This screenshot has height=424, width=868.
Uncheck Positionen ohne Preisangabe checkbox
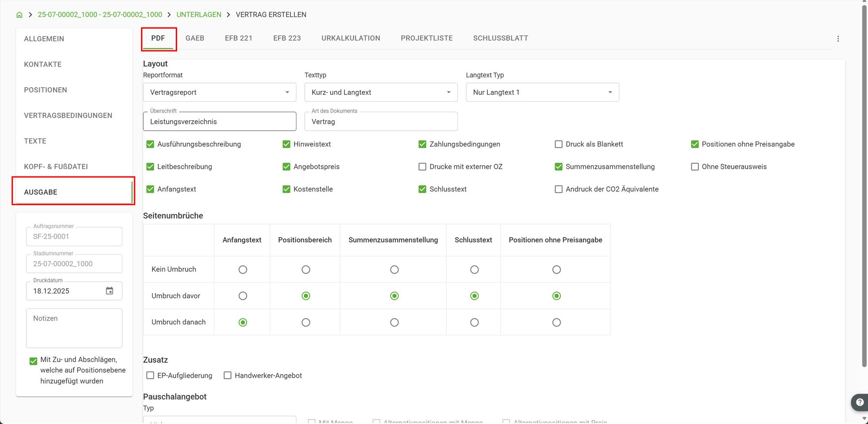click(695, 144)
